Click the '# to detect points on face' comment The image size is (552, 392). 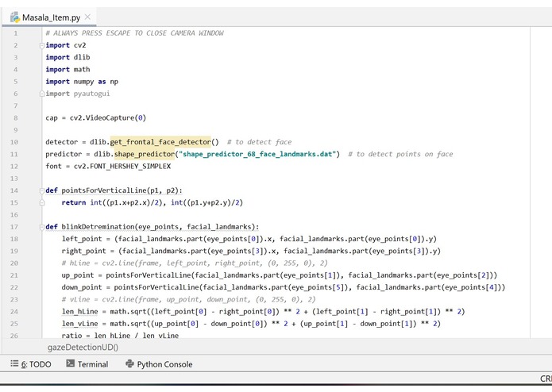pyautogui.click(x=400, y=154)
